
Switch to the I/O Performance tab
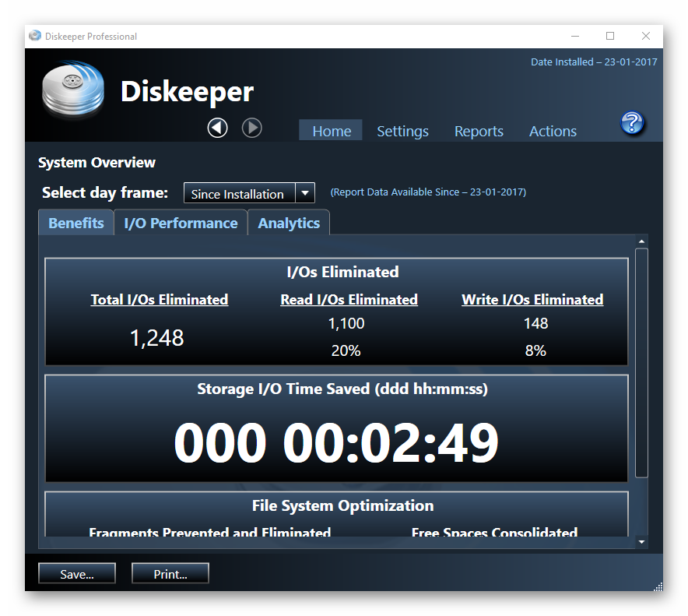181,223
